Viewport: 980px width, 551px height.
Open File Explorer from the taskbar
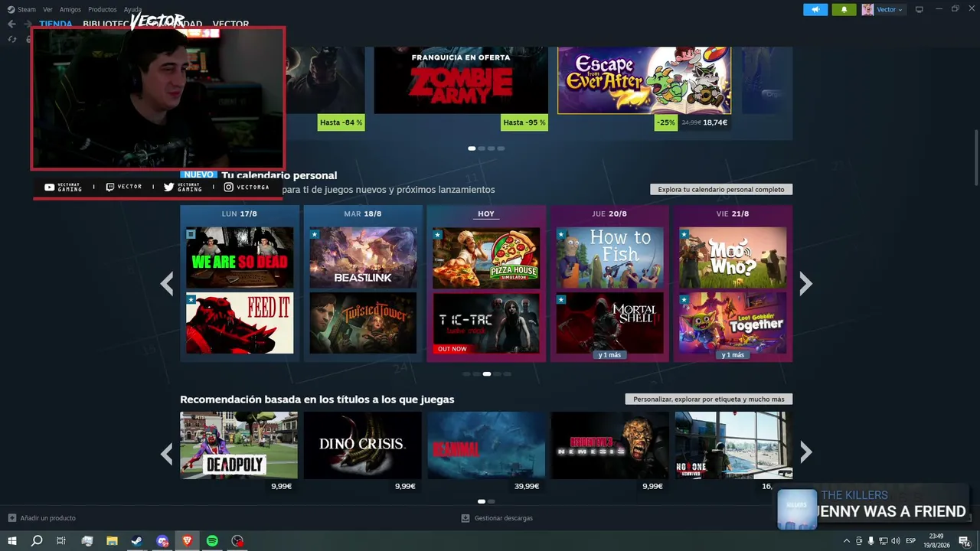[x=112, y=541]
